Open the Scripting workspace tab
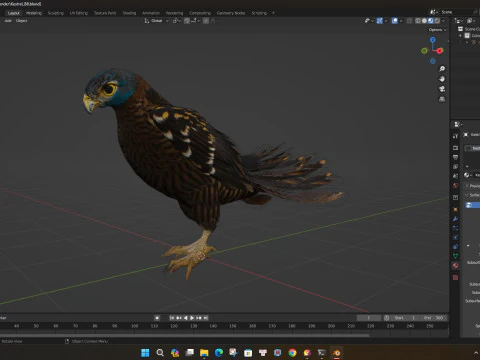480x360 pixels. click(x=259, y=13)
